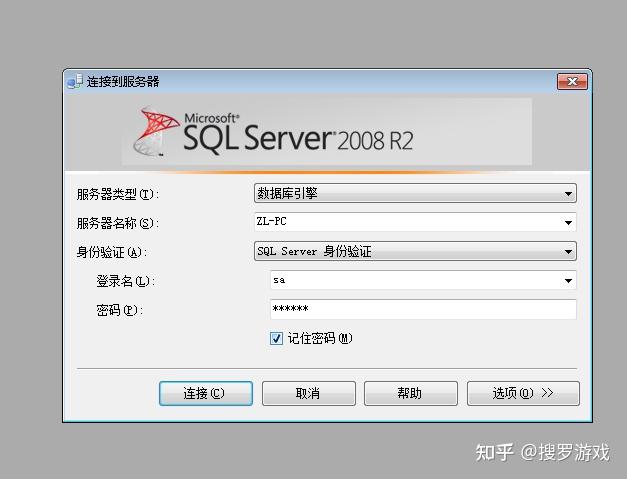Click the 取消 button
The height and width of the screenshot is (479, 627).
(309, 393)
